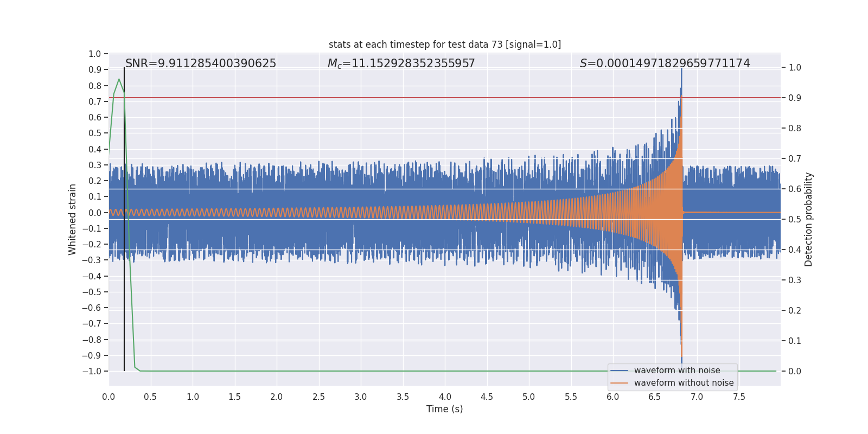The width and height of the screenshot is (868, 434).
Task: Click the 3.5 tick label on time axis
Action: pos(403,397)
